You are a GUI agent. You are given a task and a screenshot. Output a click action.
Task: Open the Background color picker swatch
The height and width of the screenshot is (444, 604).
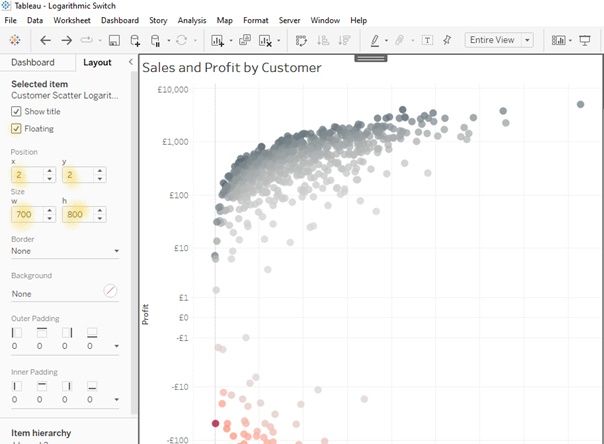(x=110, y=292)
